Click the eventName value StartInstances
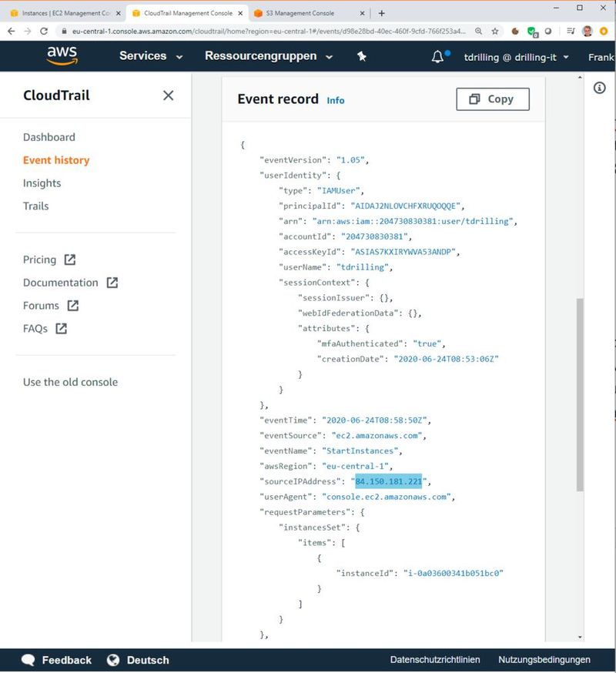The image size is (616, 673). click(360, 451)
